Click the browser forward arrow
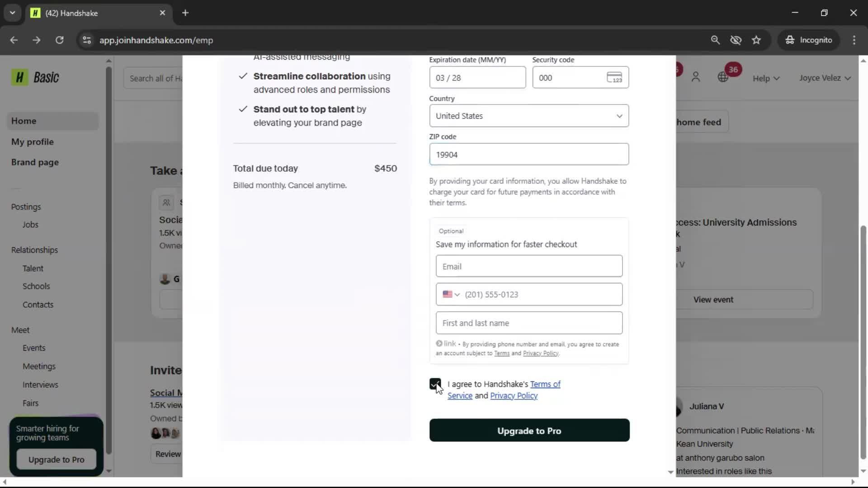 [x=37, y=40]
